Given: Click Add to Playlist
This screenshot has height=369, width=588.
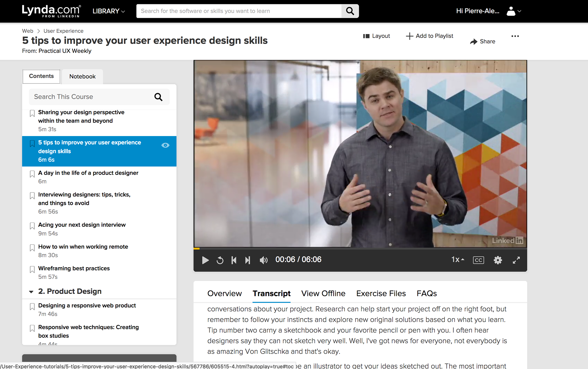Looking at the screenshot, I should point(429,36).
